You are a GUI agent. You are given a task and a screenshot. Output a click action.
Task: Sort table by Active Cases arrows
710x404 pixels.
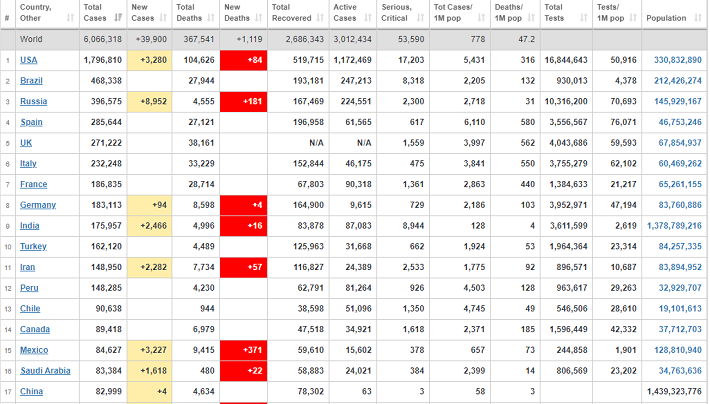click(368, 18)
